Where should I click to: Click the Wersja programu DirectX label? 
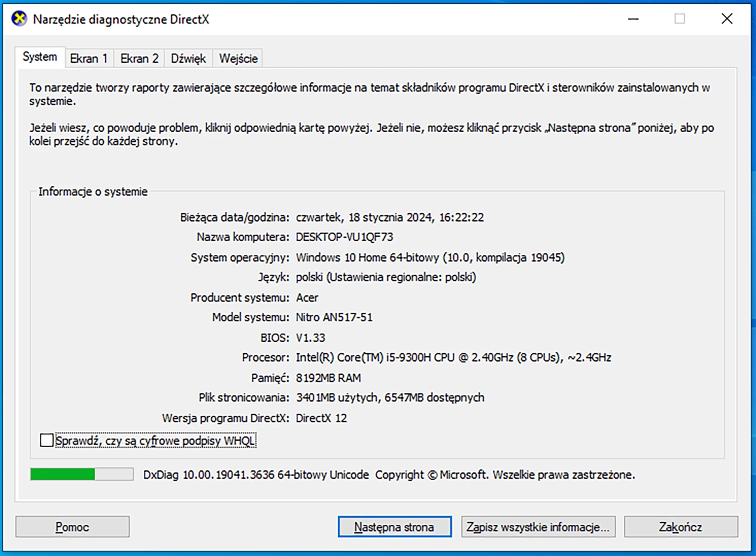[x=226, y=418]
